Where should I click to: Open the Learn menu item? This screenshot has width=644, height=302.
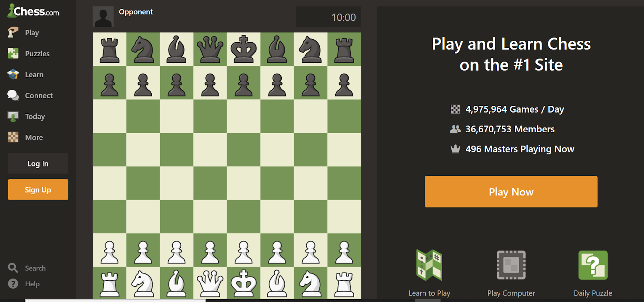[x=34, y=74]
